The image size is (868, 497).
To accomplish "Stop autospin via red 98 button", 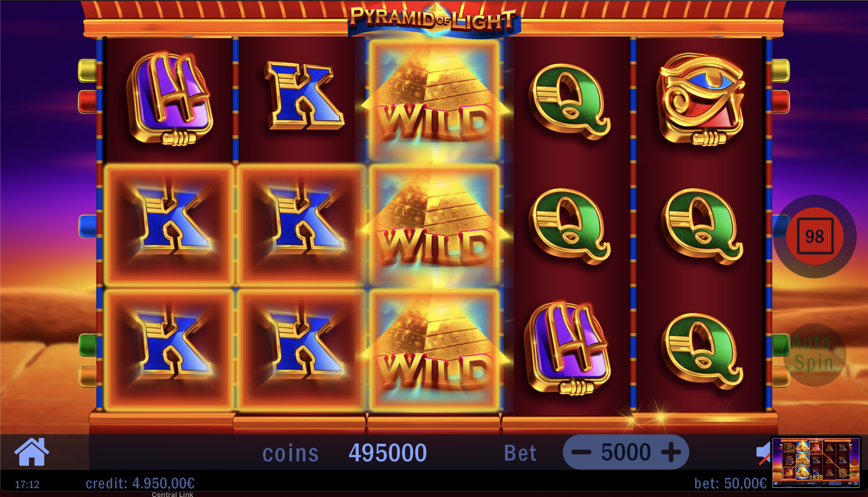I will (x=815, y=236).
